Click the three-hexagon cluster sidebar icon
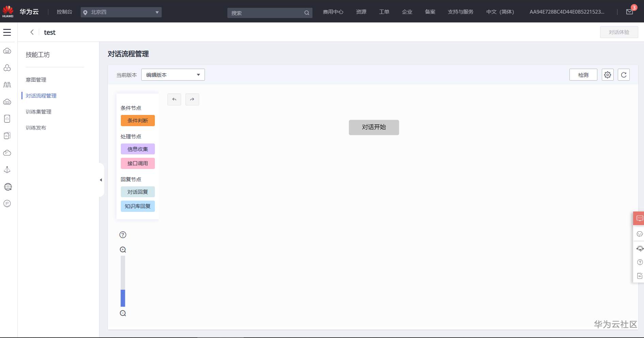Screen dimensions: 644x338 pos(7,68)
